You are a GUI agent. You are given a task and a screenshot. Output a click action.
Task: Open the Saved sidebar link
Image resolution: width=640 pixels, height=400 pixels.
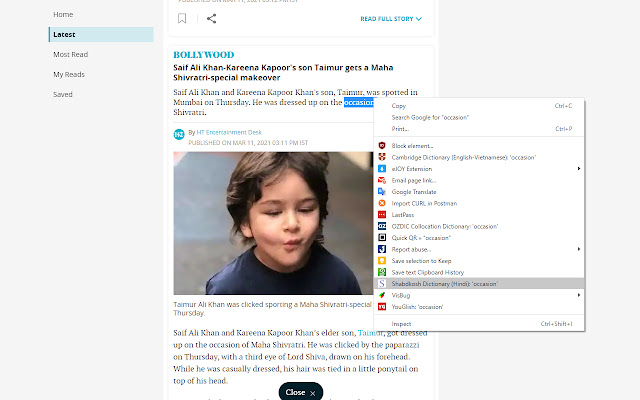pyautogui.click(x=62, y=94)
